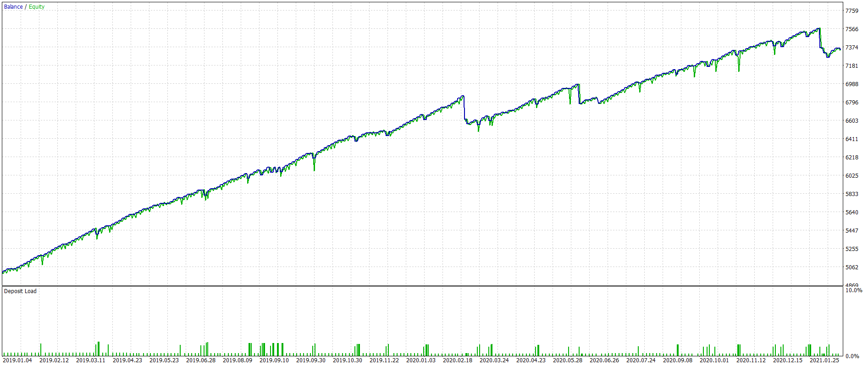This screenshot has width=868, height=365.
Task: Click the 6603 axis label
Action: [851, 121]
